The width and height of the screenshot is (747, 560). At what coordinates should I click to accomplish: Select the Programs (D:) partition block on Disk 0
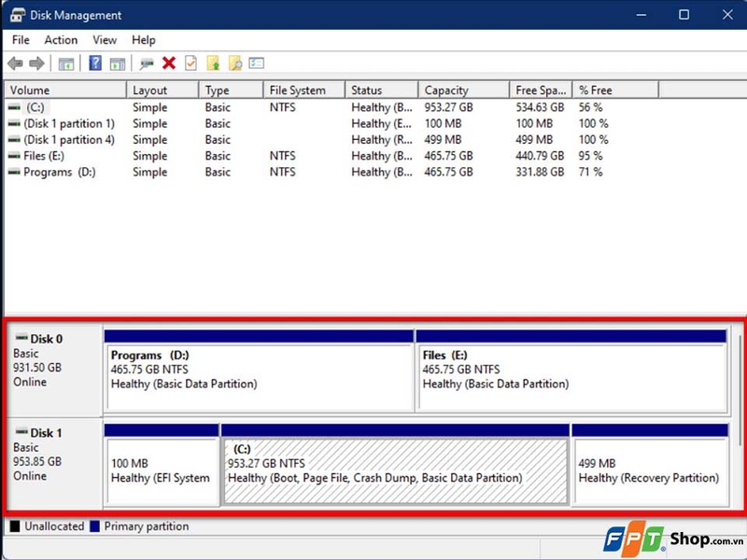click(x=259, y=371)
